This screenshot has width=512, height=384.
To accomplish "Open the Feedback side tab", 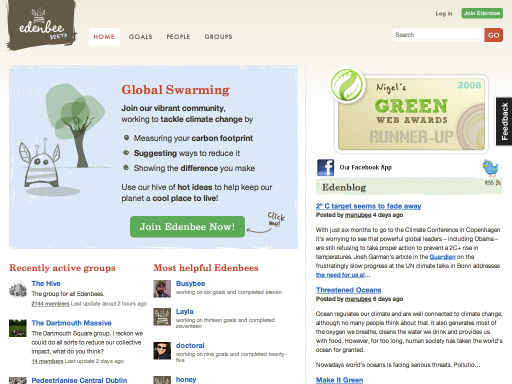I will [x=504, y=121].
